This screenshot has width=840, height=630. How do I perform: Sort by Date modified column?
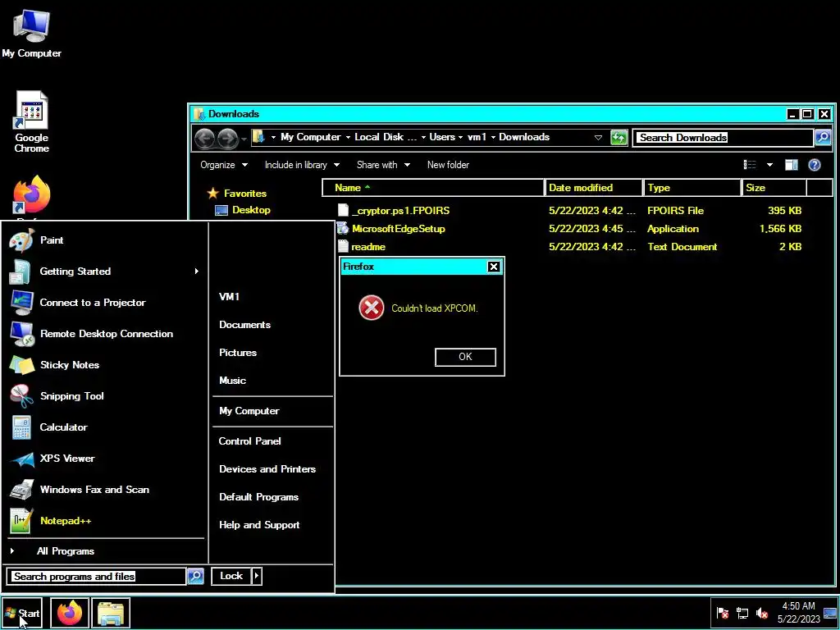pyautogui.click(x=593, y=188)
